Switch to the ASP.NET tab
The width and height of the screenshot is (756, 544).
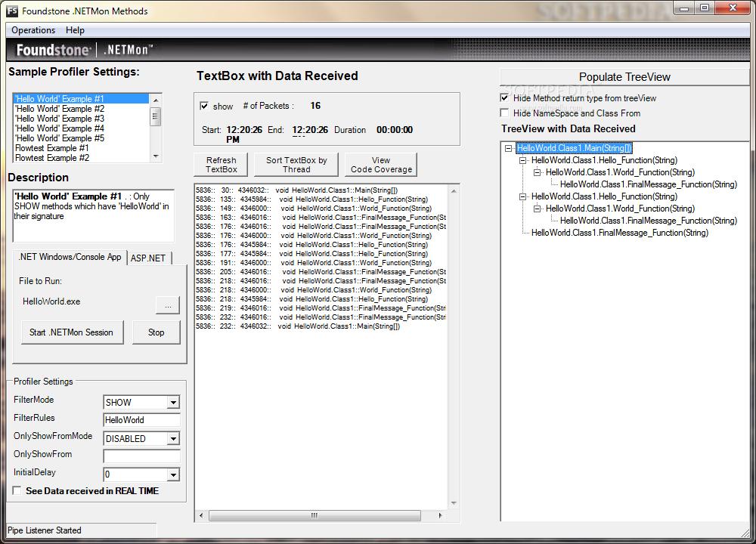click(148, 258)
